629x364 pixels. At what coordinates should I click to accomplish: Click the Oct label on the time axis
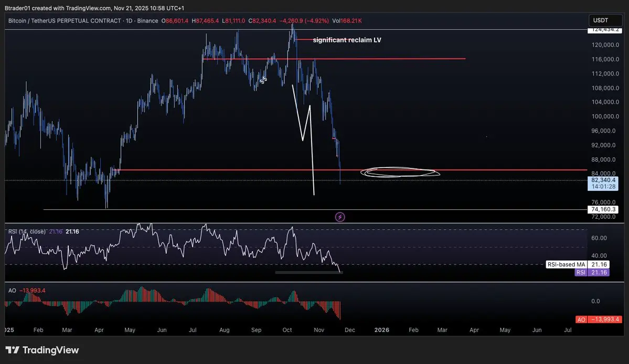coord(287,330)
